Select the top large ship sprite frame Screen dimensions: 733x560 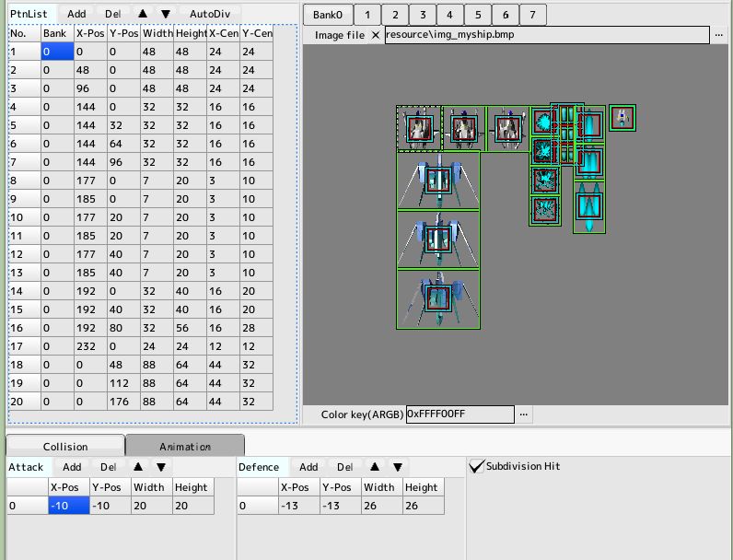[438, 180]
